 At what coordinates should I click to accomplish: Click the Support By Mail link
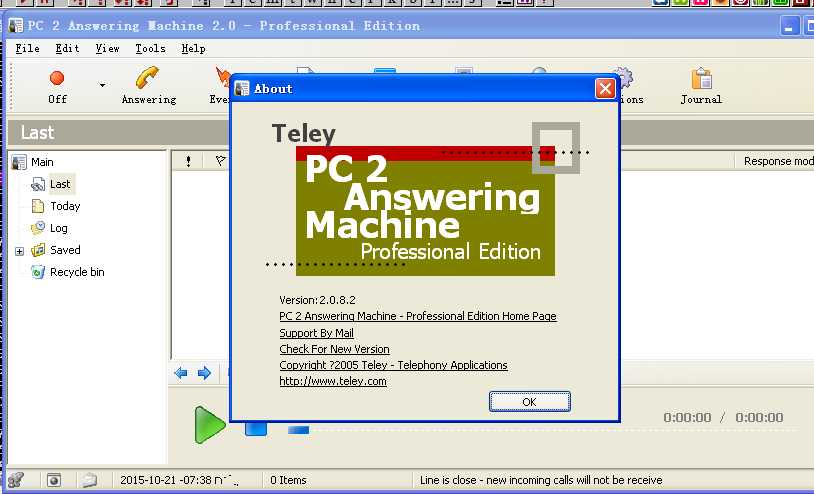point(317,333)
